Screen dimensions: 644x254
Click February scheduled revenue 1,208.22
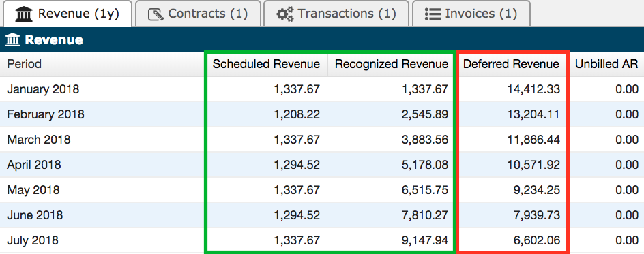click(x=297, y=114)
